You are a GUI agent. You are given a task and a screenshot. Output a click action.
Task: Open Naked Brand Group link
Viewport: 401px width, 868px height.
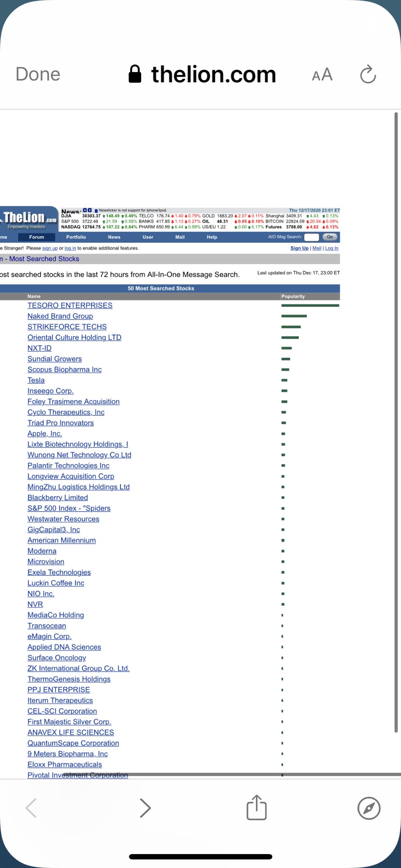click(x=60, y=316)
